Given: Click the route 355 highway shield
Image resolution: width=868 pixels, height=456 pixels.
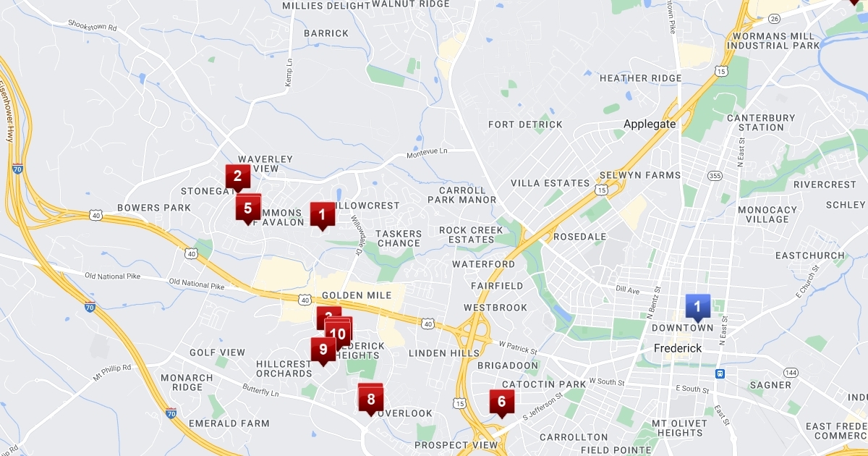Looking at the screenshot, I should [x=715, y=175].
